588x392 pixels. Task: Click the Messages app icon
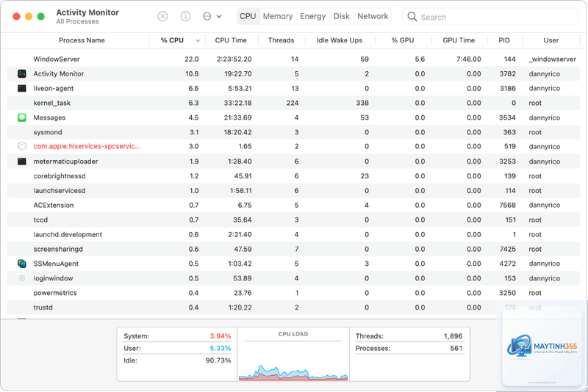pyautogui.click(x=22, y=117)
